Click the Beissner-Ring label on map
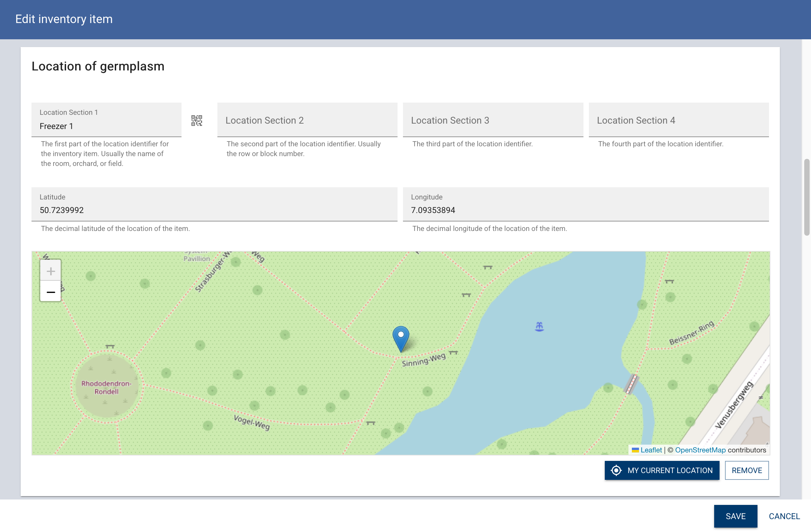 [691, 333]
